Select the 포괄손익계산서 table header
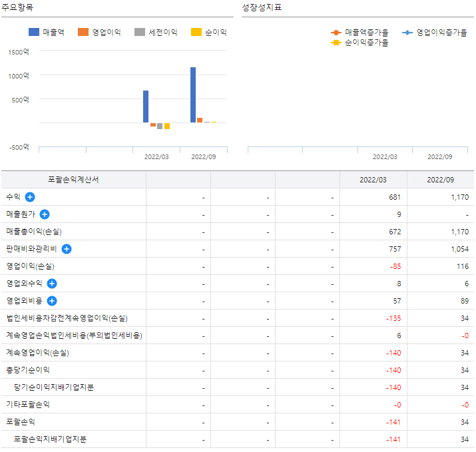 73,180
